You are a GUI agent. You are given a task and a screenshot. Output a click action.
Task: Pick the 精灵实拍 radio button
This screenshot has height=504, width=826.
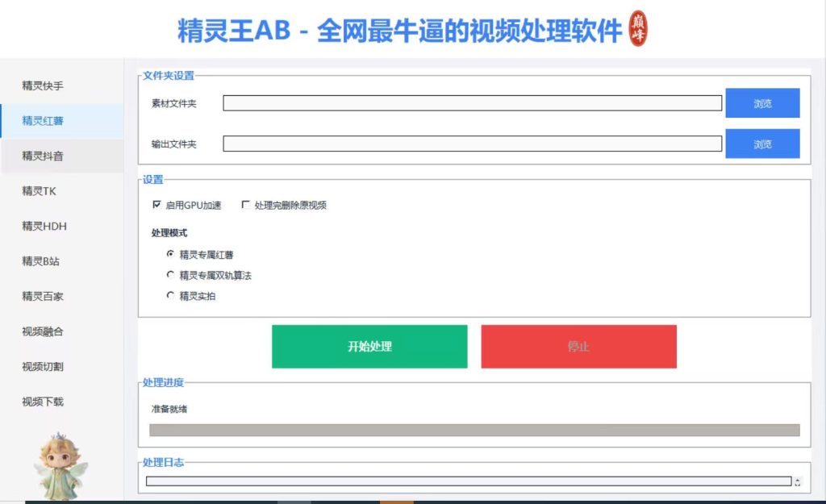(x=170, y=295)
